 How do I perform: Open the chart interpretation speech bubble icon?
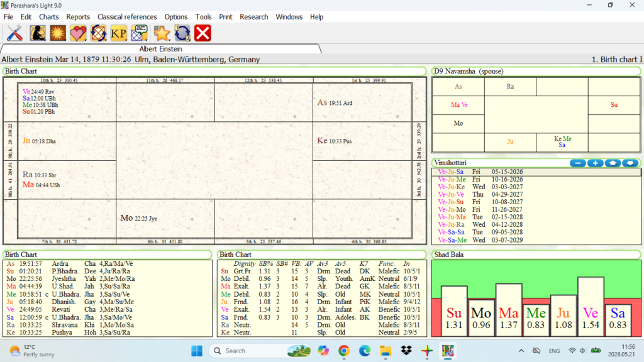139,33
